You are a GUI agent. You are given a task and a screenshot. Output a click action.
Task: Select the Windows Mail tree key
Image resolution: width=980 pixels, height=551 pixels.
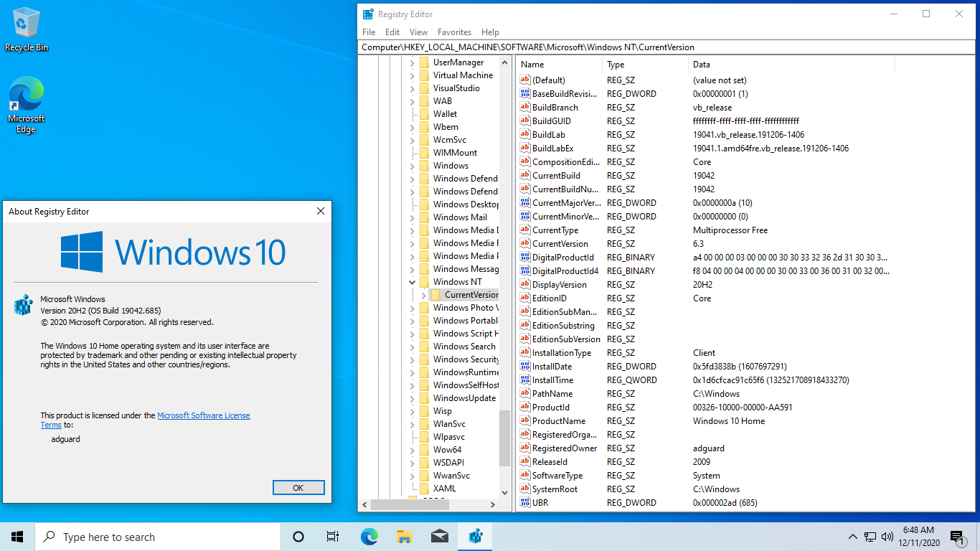pyautogui.click(x=460, y=217)
